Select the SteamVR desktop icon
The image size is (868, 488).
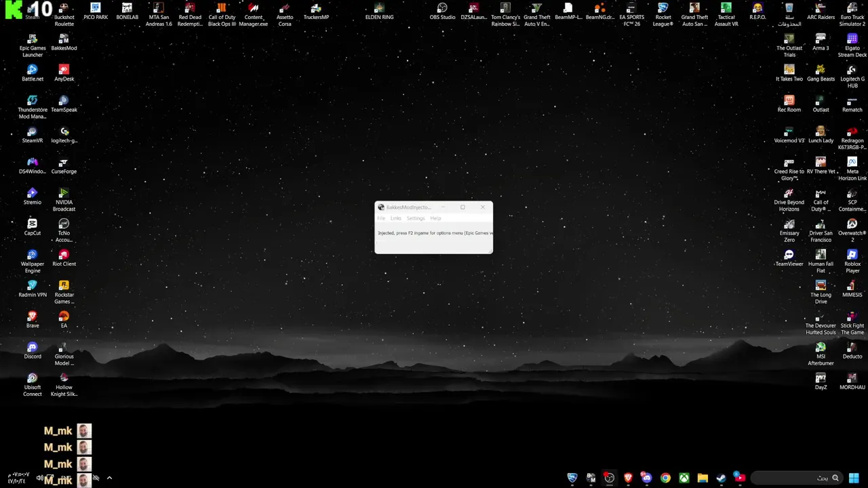pyautogui.click(x=32, y=136)
